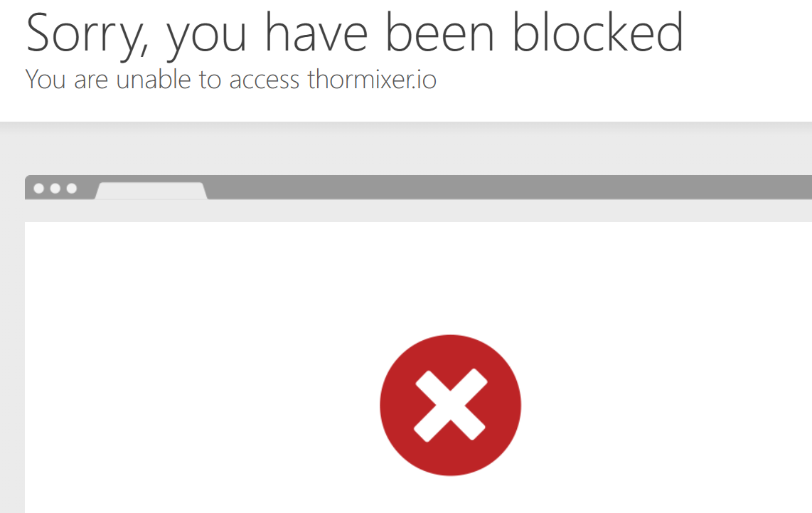Click "You" at the start of the subtitle
812x513 pixels.
46,80
